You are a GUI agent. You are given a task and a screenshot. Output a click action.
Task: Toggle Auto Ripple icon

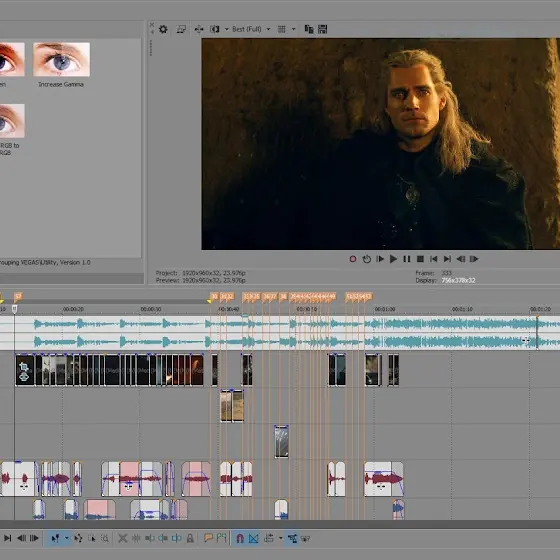269,538
